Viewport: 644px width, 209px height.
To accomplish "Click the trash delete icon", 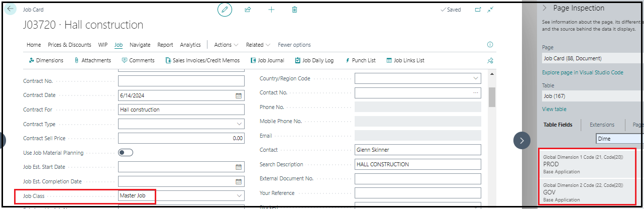I will (x=295, y=10).
